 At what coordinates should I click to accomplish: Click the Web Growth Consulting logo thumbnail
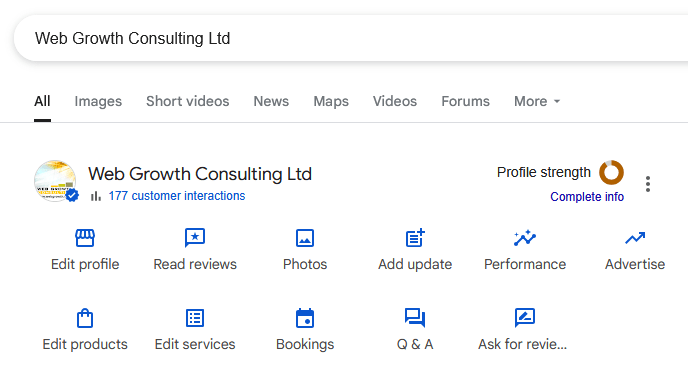(55, 181)
